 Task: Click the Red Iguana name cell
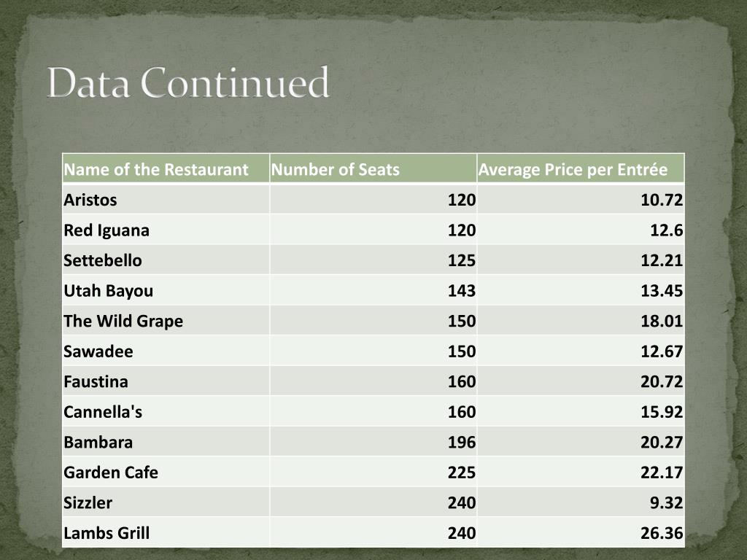click(x=166, y=230)
